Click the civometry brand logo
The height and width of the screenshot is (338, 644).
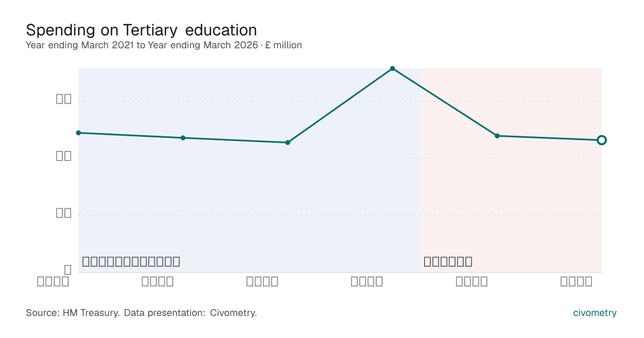pyautogui.click(x=595, y=313)
